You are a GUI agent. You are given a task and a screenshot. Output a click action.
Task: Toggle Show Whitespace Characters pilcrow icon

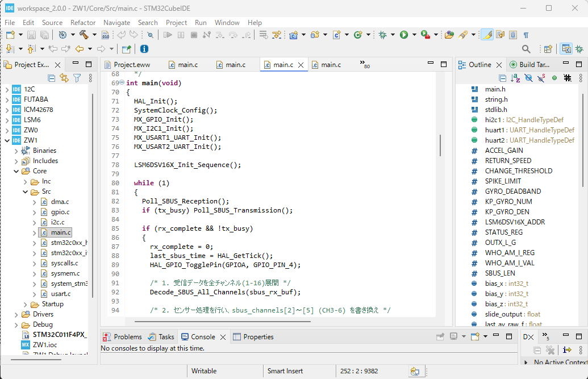pyautogui.click(x=526, y=35)
